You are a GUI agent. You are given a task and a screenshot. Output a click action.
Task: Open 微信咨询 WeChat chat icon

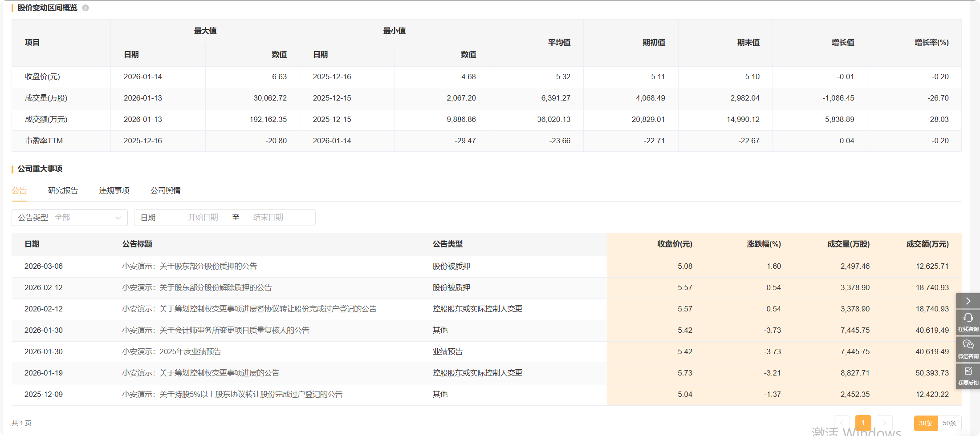pos(968,349)
